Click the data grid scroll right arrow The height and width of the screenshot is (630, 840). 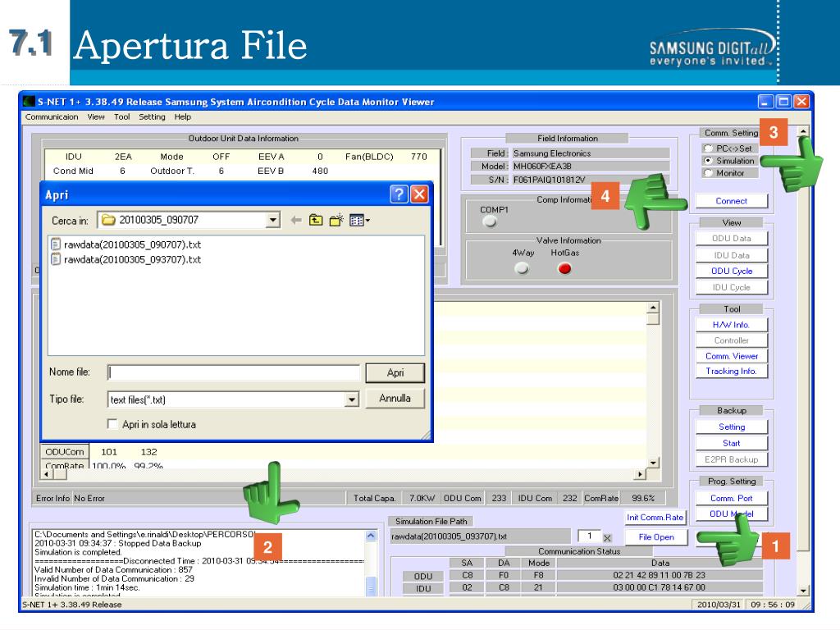pos(640,474)
